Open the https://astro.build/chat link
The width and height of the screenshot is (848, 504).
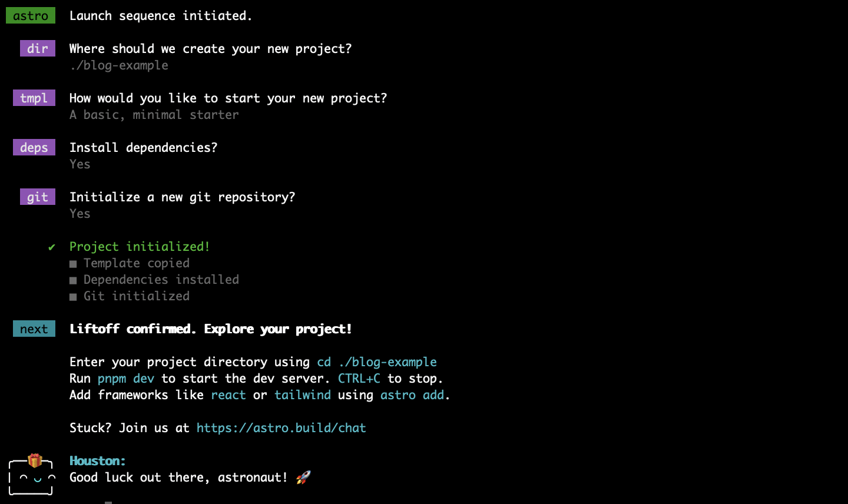click(x=281, y=428)
